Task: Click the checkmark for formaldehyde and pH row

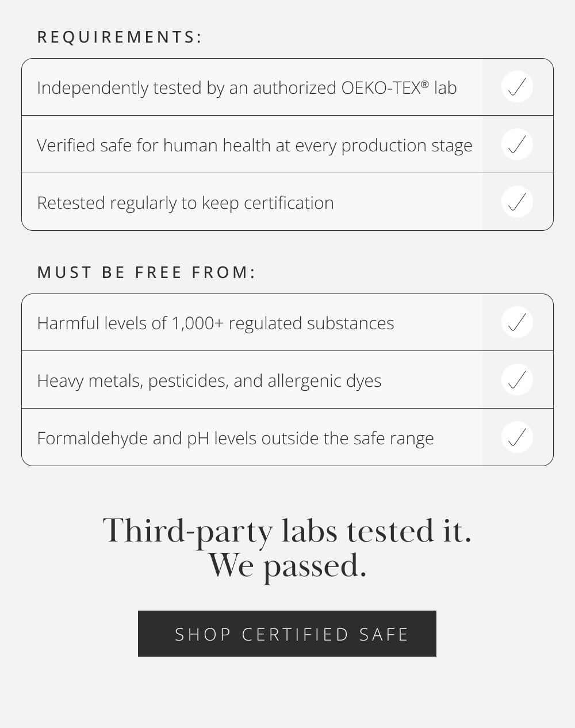Action: 517,437
